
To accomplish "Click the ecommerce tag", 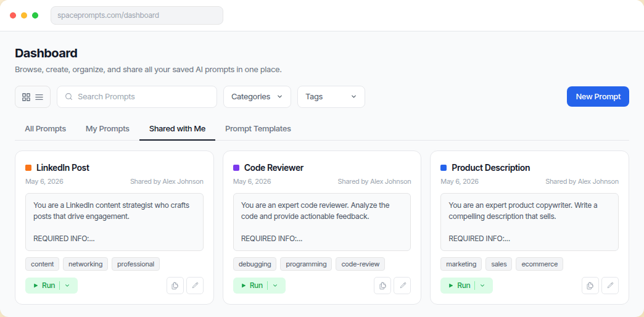I will [540, 264].
